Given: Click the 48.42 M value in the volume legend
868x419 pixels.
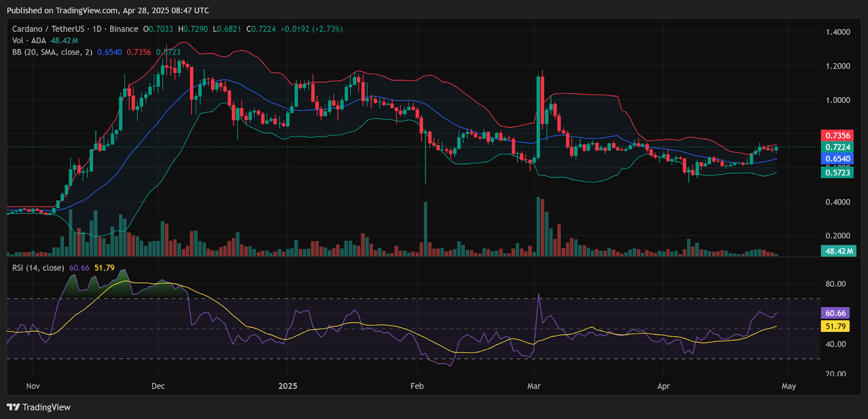Looking at the screenshot, I should pyautogui.click(x=65, y=41).
